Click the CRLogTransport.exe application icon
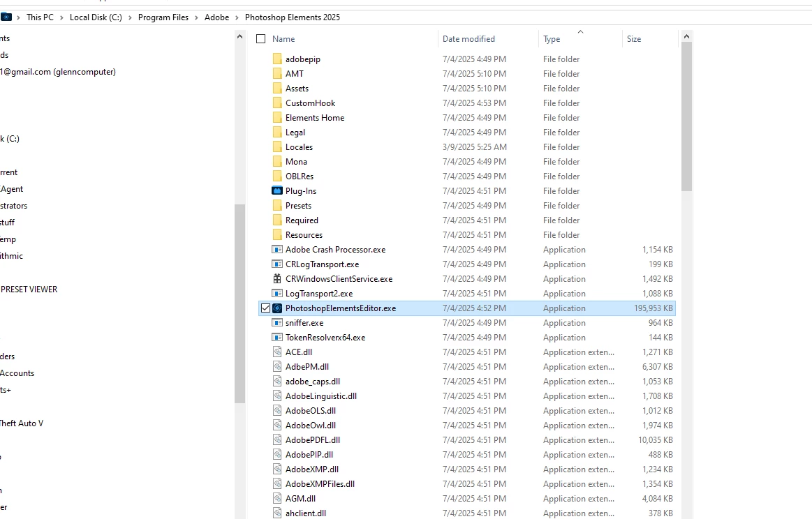 pos(277,264)
